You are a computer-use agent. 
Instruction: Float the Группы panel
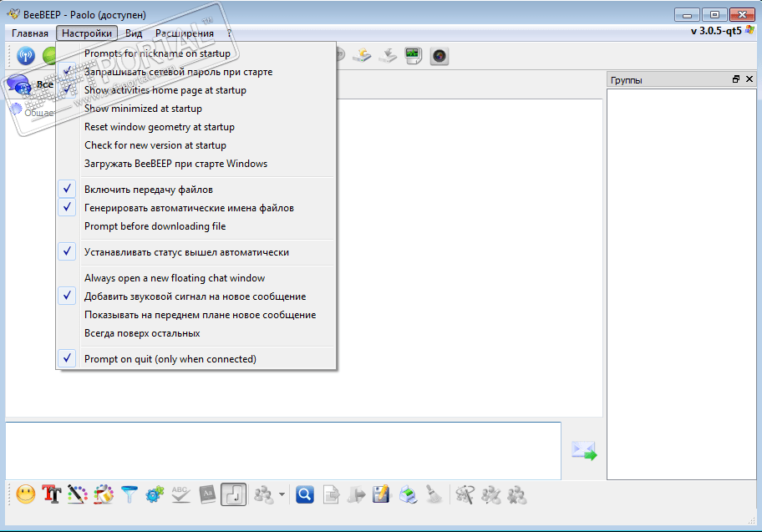point(736,79)
